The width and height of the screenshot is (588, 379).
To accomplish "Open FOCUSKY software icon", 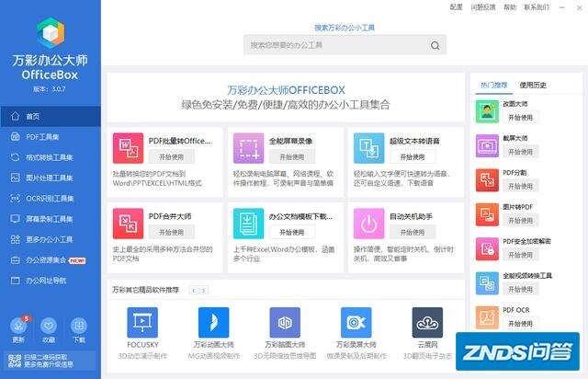I will pyautogui.click(x=142, y=322).
